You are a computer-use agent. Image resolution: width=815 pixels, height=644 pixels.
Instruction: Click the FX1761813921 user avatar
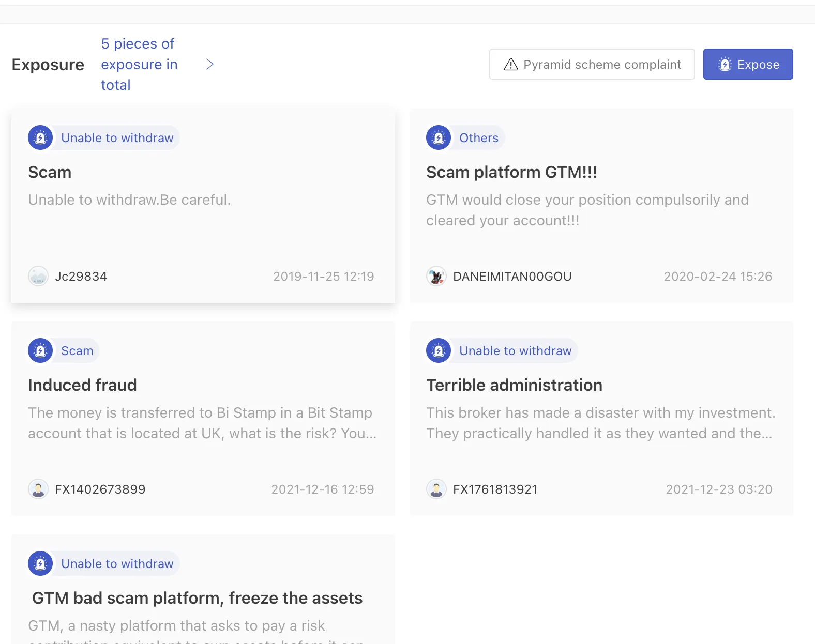coord(436,489)
